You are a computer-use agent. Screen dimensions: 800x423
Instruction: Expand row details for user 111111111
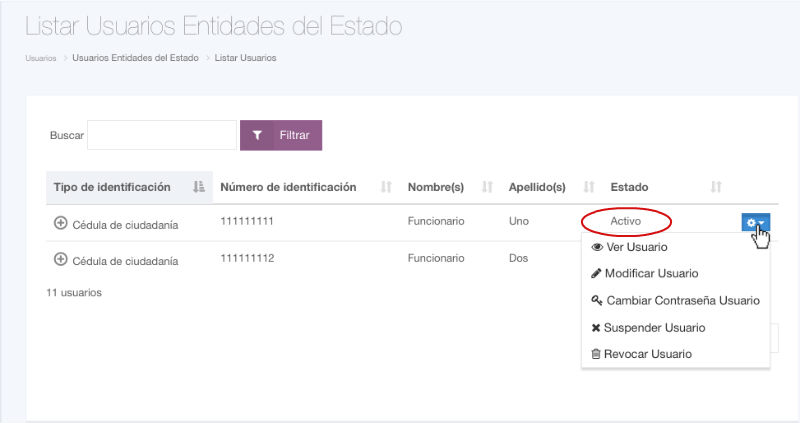(60, 223)
